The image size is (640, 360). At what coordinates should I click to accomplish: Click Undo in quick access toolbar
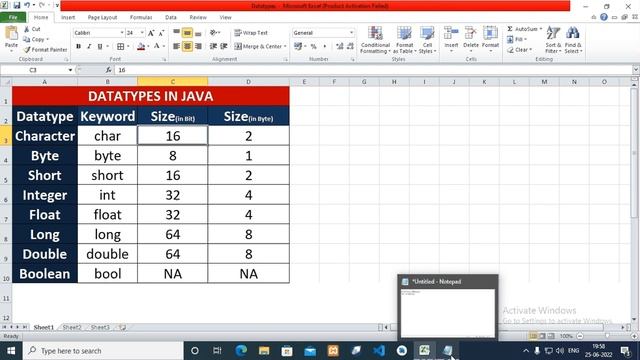(27, 6)
